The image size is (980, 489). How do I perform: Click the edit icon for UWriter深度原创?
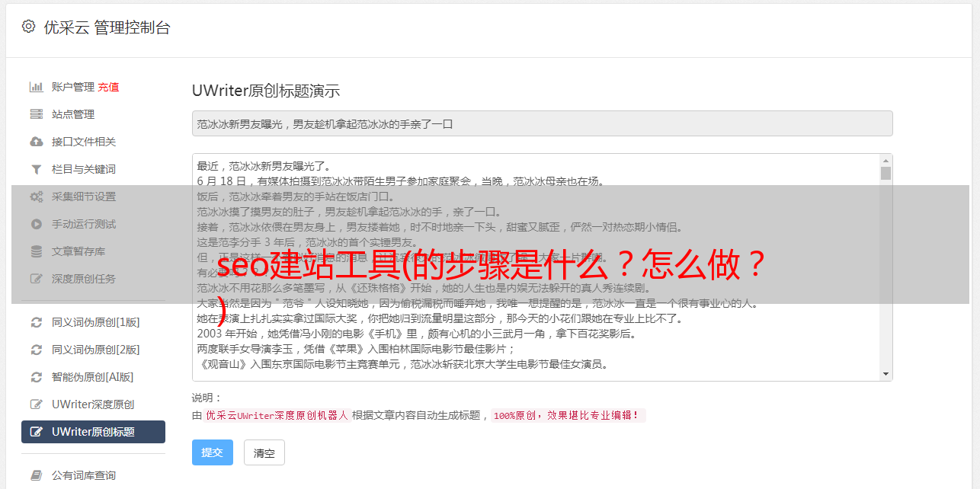click(36, 404)
